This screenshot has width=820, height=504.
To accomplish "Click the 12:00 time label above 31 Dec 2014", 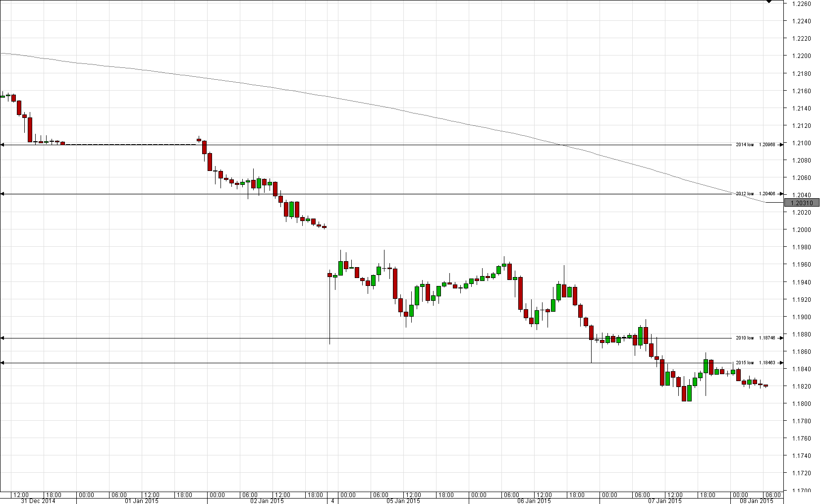I will coord(21,495).
